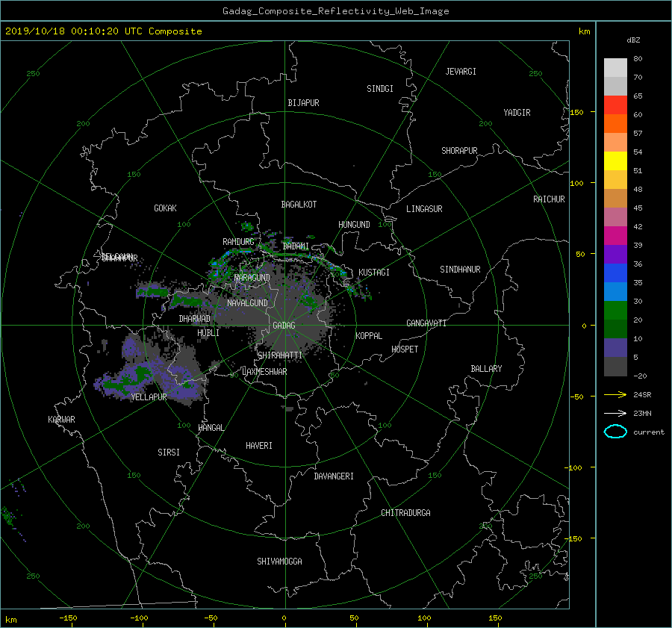Click the dBZ legend heading

(x=633, y=40)
